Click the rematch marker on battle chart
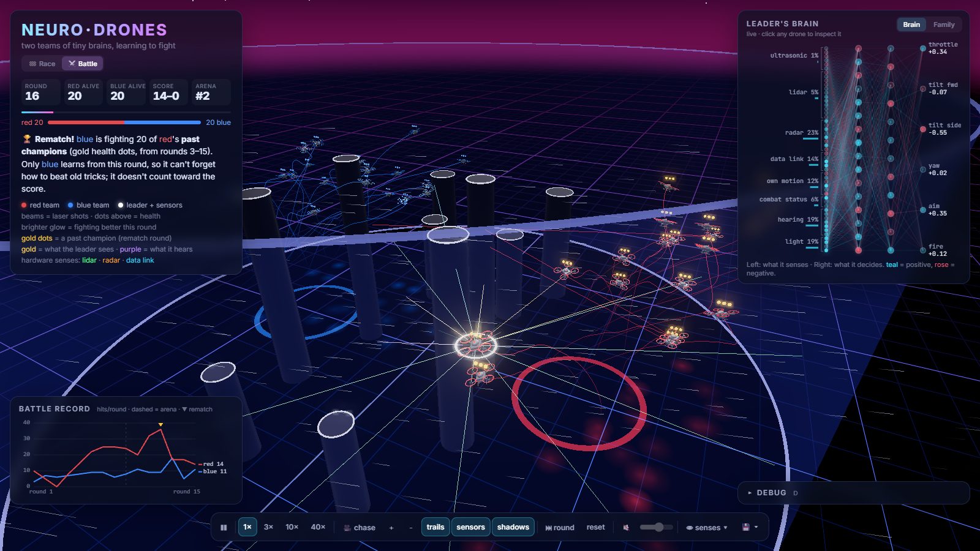The image size is (980, 551). [160, 424]
